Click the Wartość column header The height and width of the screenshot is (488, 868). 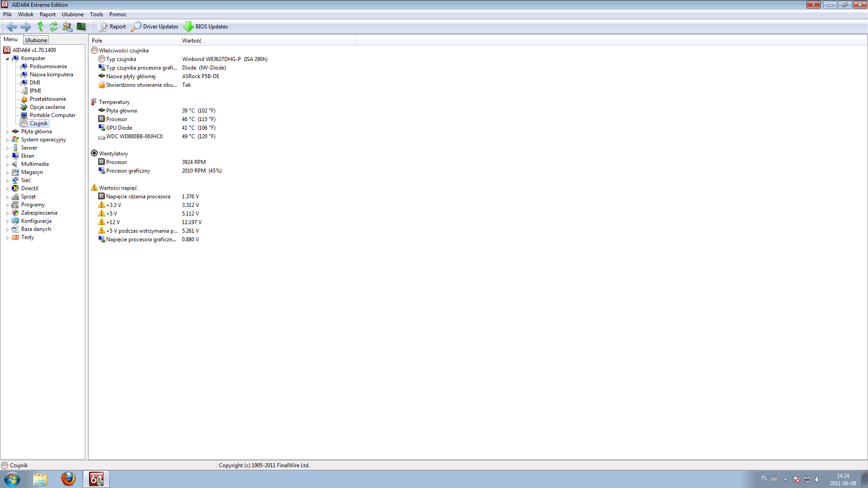coord(267,41)
